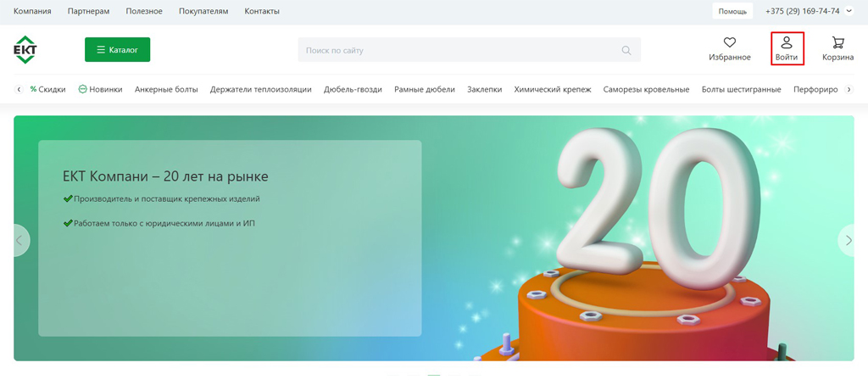The width and height of the screenshot is (868, 385).
Task: Open the Каталог menu button
Action: tap(117, 50)
